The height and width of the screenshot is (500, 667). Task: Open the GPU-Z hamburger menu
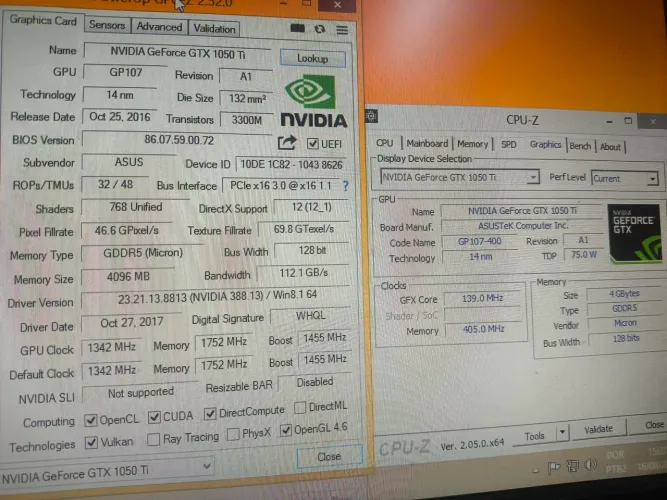click(x=342, y=30)
